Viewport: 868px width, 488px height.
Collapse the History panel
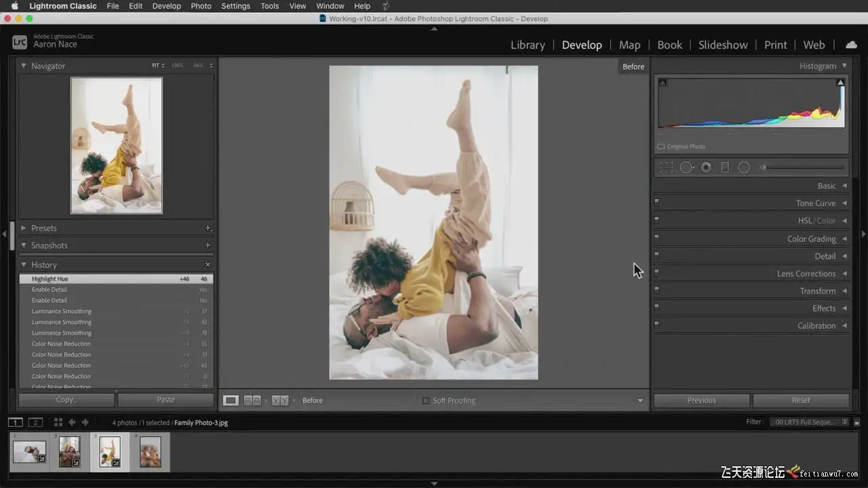tap(24, 265)
